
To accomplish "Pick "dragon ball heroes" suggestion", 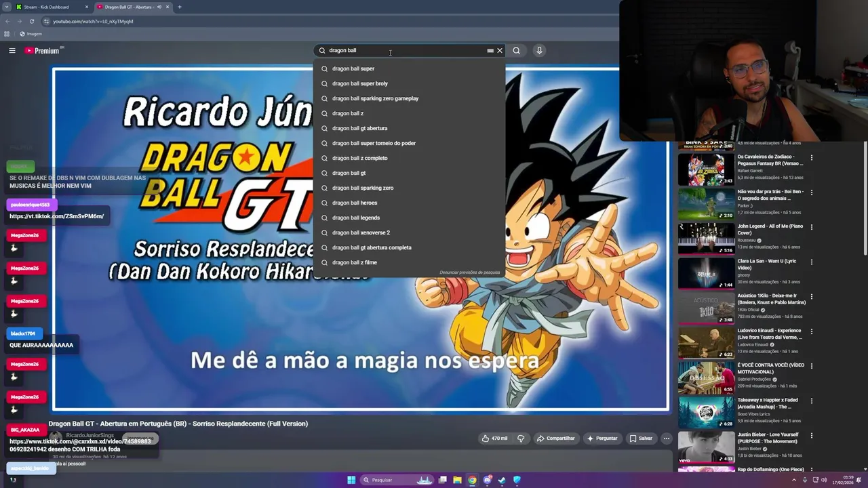I will tap(409, 203).
